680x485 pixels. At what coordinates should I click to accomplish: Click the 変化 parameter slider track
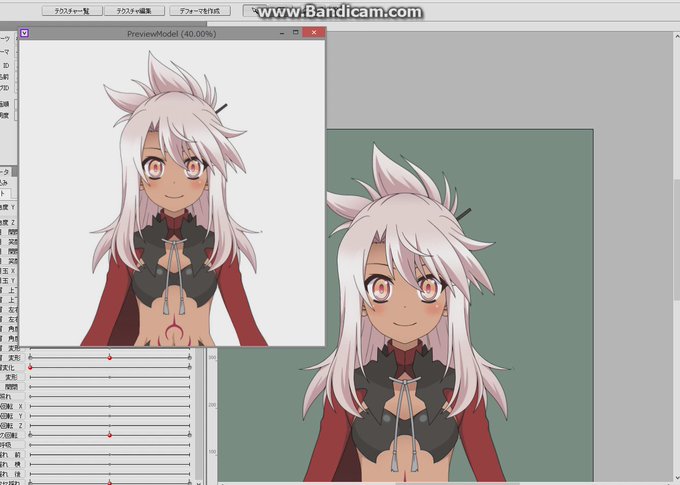tap(110, 367)
